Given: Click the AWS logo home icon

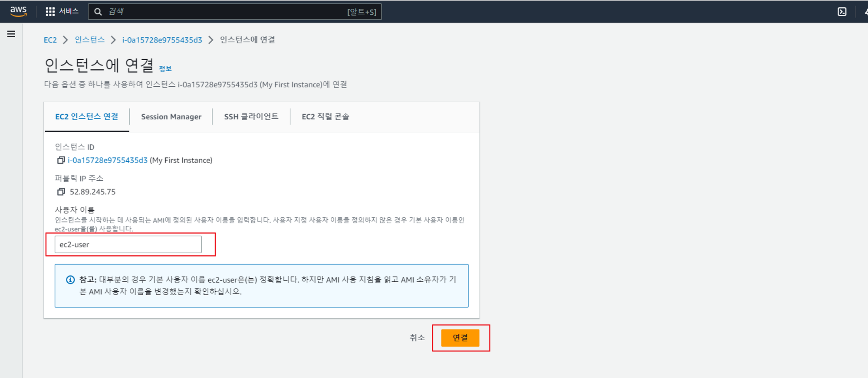Looking at the screenshot, I should 18,12.
